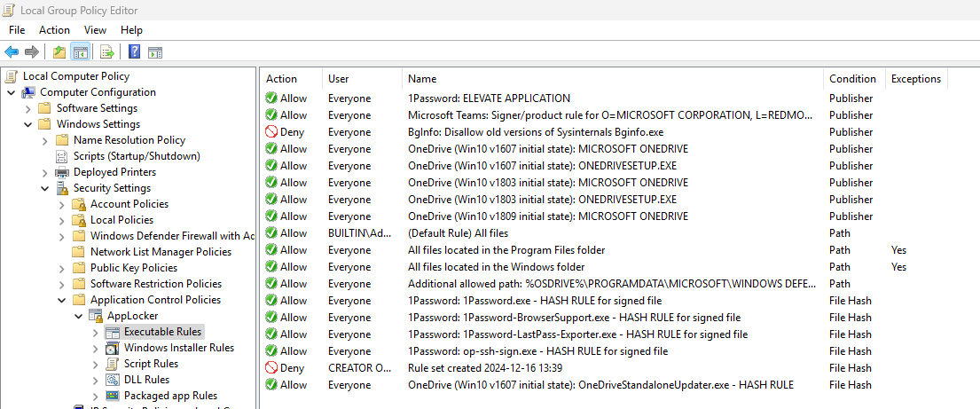Click the Packaged app Rules icon

pos(113,396)
